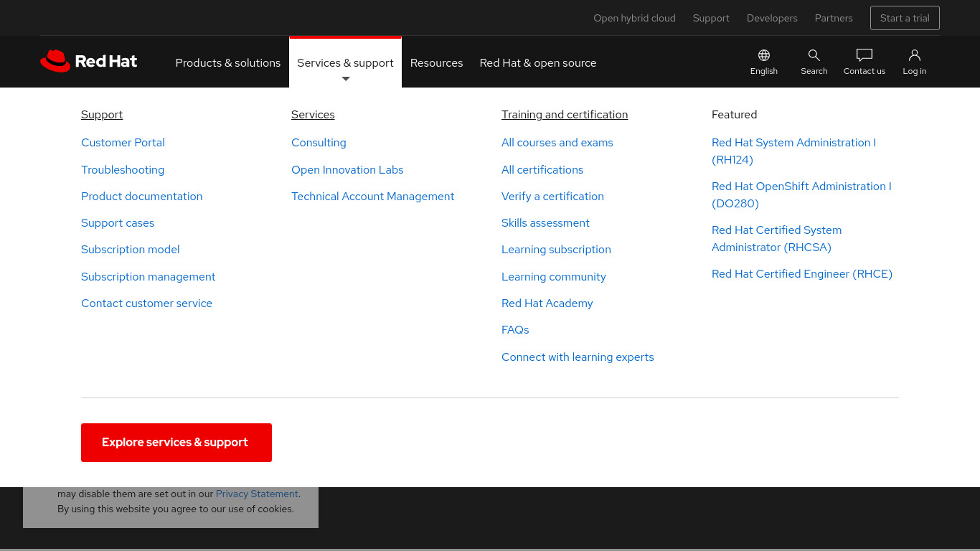980x551 pixels.
Task: Open the English language globe icon
Action: point(764,55)
